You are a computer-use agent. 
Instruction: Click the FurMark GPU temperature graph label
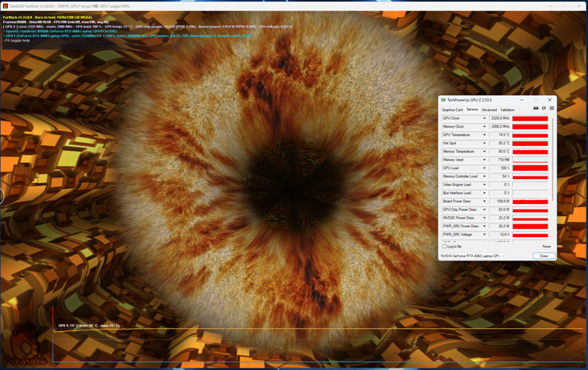click(x=89, y=326)
